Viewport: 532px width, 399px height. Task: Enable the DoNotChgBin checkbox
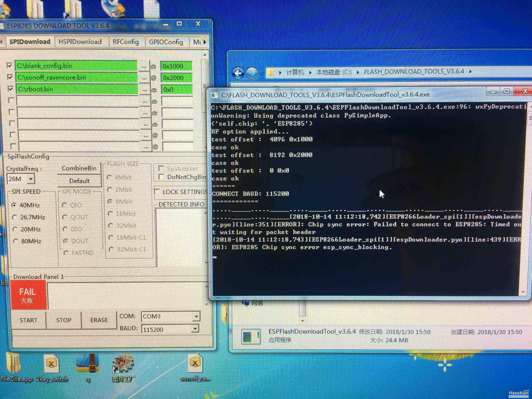[161, 177]
